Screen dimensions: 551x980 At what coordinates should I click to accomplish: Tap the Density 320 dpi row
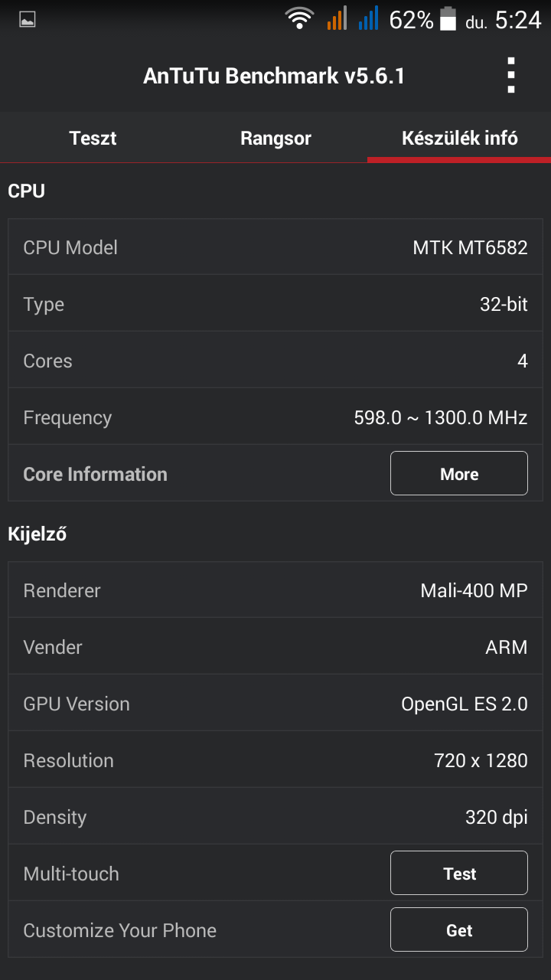(275, 817)
